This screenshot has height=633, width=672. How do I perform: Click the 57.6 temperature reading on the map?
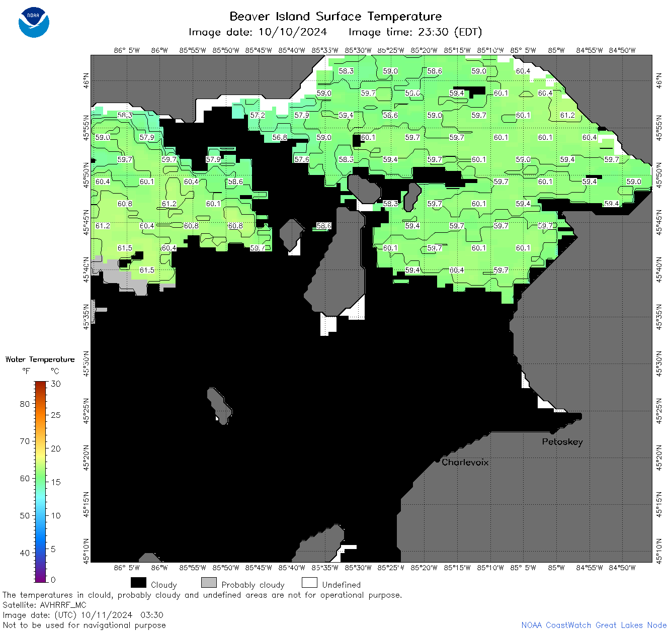302,159
